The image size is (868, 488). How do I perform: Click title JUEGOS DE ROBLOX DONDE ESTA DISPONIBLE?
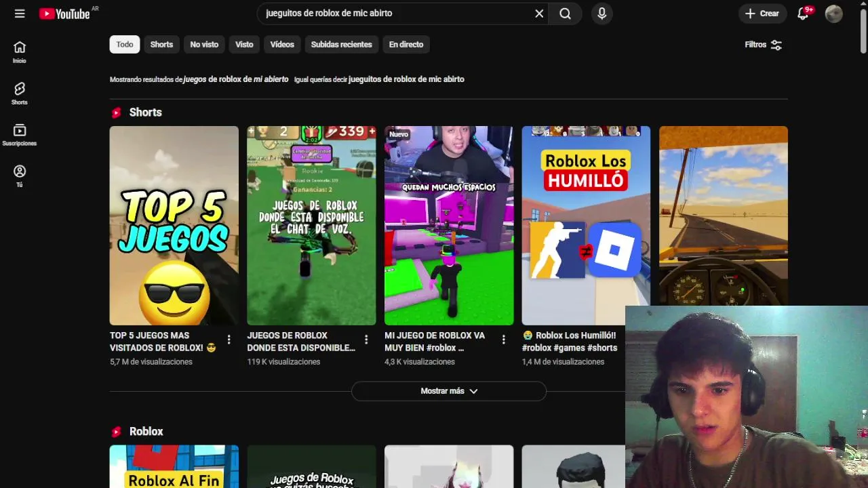pyautogui.click(x=301, y=342)
